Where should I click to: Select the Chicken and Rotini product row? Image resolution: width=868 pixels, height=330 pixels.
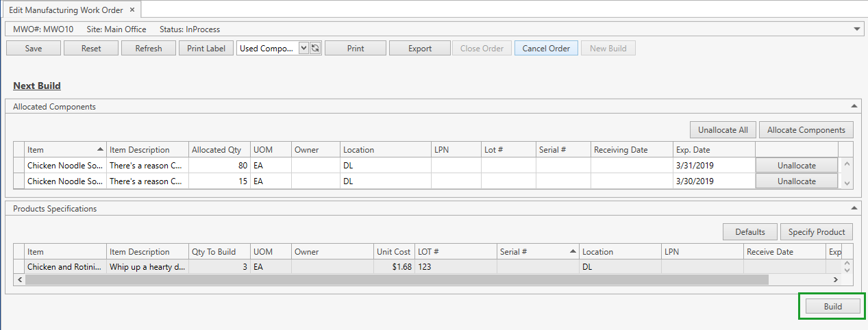coord(65,267)
